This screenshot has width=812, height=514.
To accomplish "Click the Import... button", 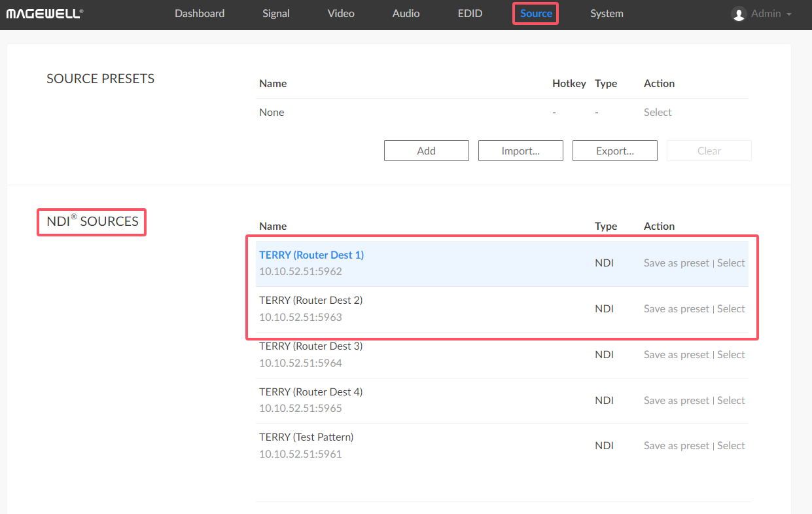I will click(x=520, y=151).
